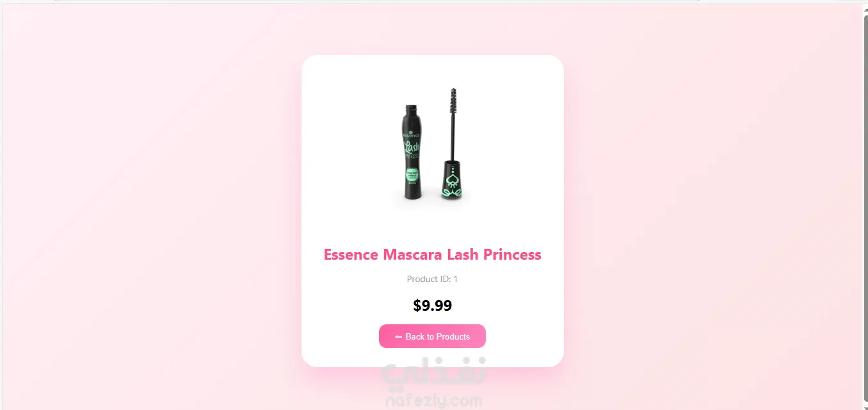Click the thin wand handle stick
Viewport: 868px width, 410px height.
454,134
